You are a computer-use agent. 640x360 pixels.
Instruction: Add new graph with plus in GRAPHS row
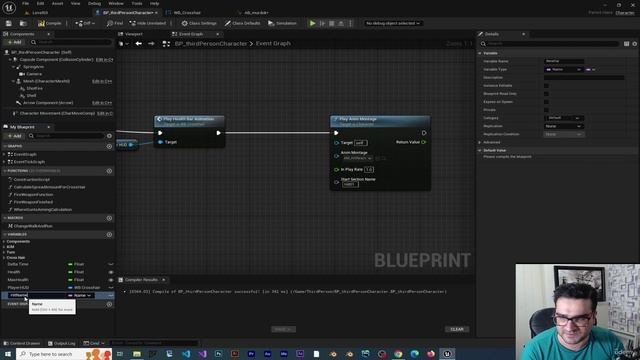tap(109, 146)
